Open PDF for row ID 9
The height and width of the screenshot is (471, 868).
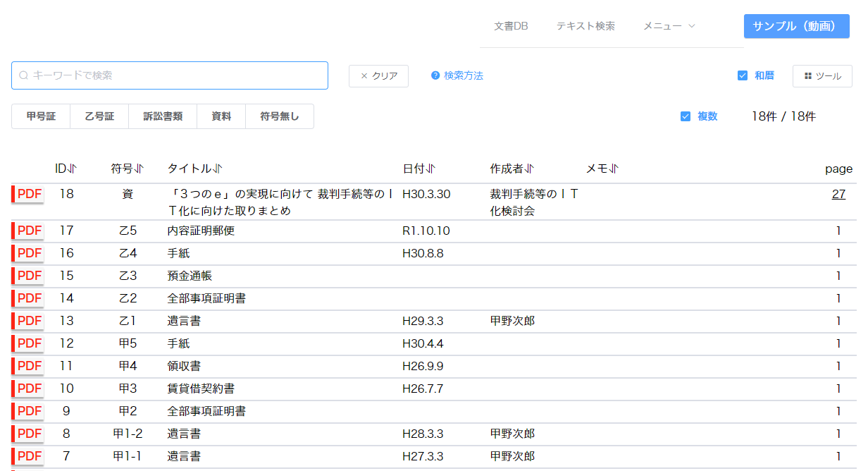[x=27, y=411]
